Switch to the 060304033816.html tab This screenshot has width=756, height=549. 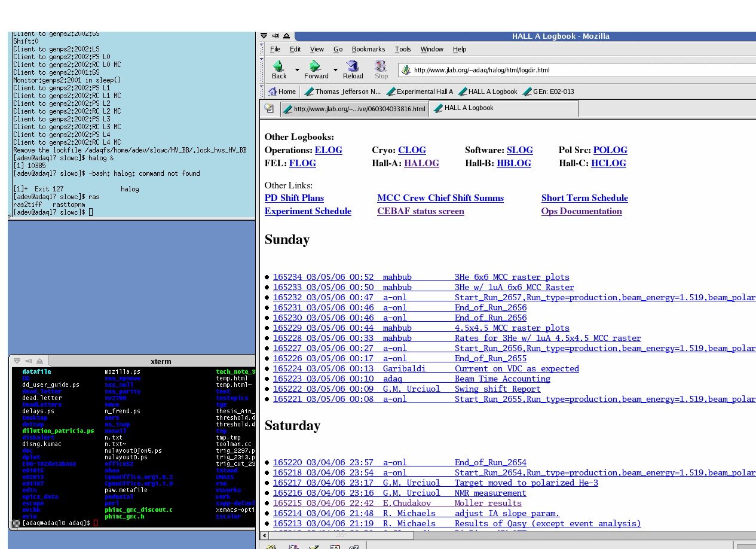click(x=354, y=109)
